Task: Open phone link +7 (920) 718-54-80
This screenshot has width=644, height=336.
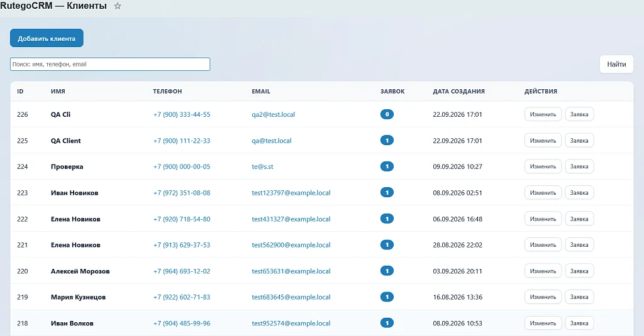Action: pyautogui.click(x=182, y=219)
